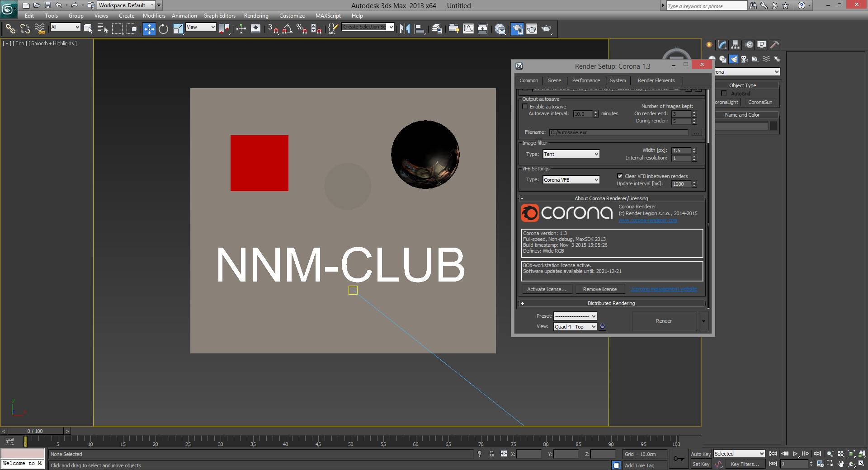Tick the AutoGrid checkbox
The height and width of the screenshot is (470, 868).
724,94
